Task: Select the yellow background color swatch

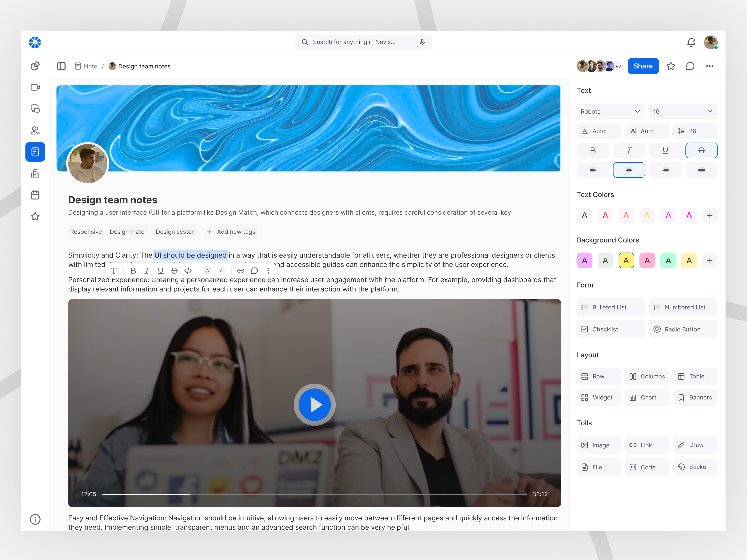Action: (626, 261)
